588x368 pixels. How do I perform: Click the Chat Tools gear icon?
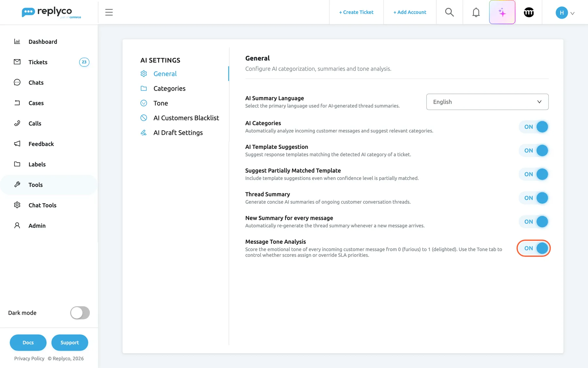[17, 205]
